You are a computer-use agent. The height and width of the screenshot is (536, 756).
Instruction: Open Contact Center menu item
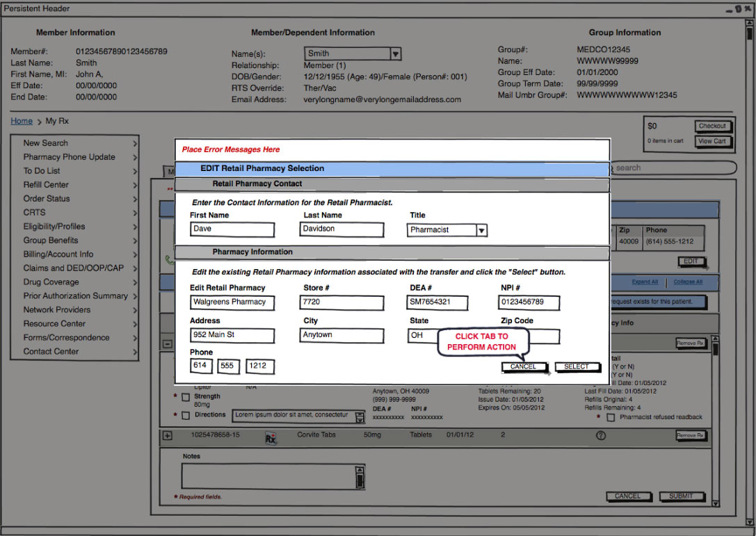click(74, 352)
